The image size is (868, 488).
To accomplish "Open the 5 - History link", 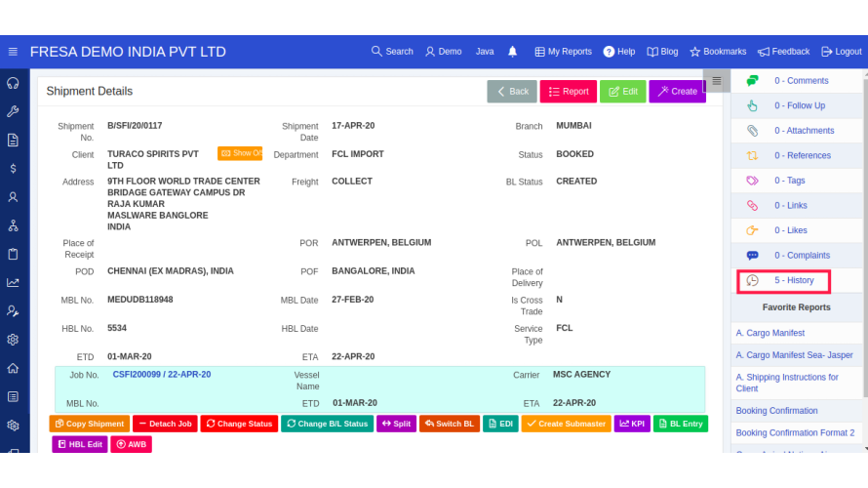I will pyautogui.click(x=794, y=280).
